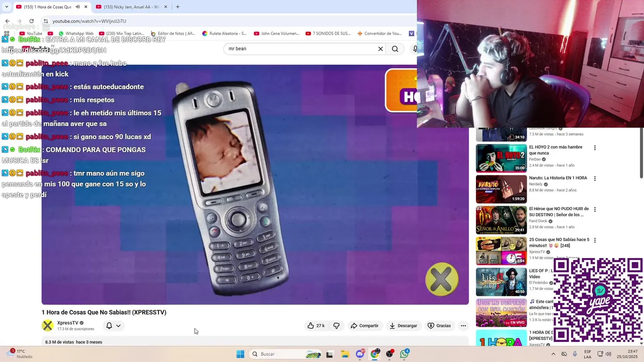644x362 pixels.
Task: Open the volume control in tray
Action: pyautogui.click(x=609, y=354)
